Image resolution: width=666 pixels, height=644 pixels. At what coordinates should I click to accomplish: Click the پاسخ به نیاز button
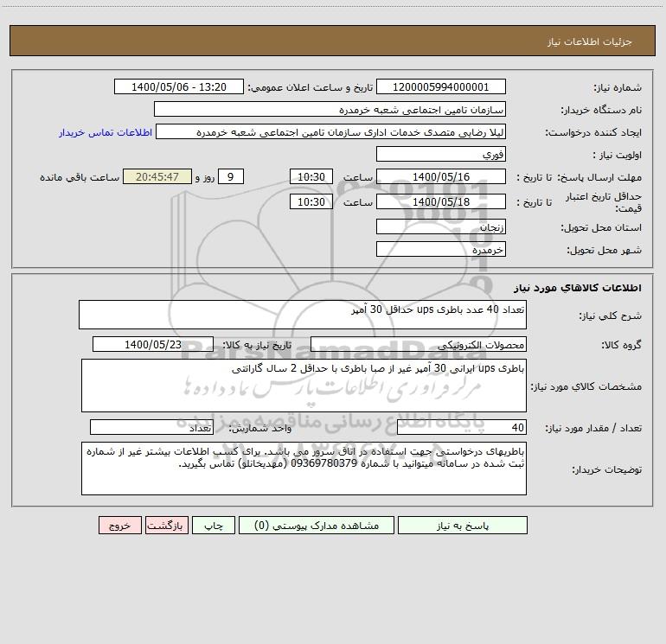(462, 525)
